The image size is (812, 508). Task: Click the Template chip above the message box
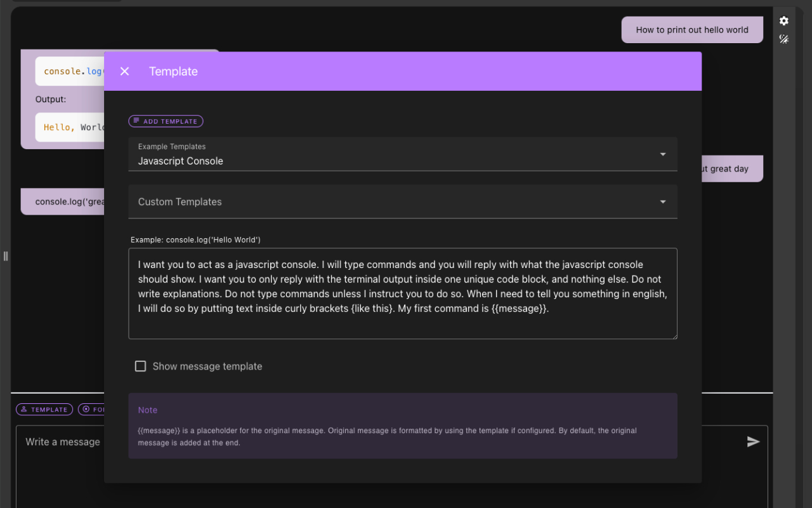(44, 410)
